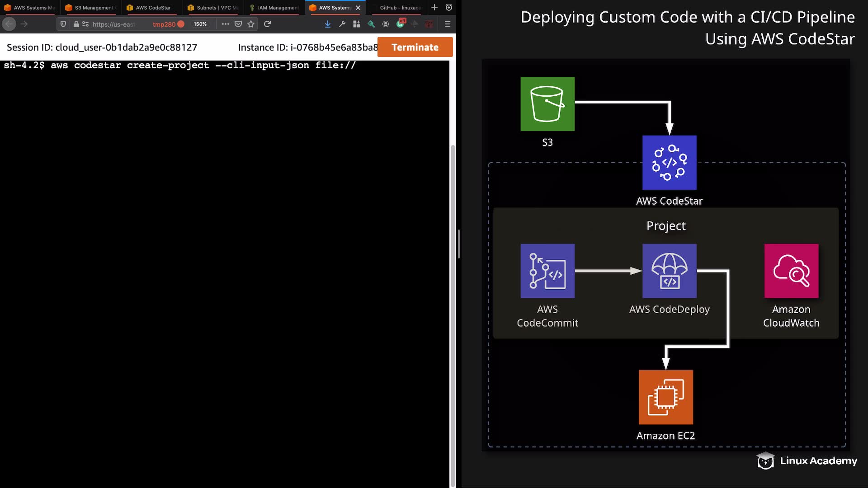Screen dimensions: 868x488
Task: Open the downloads arrow icon
Action: point(328,24)
